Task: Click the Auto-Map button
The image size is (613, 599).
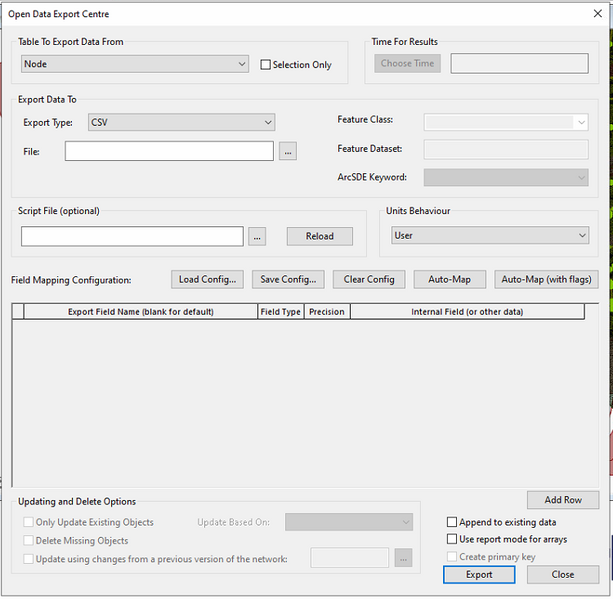Action: (449, 279)
